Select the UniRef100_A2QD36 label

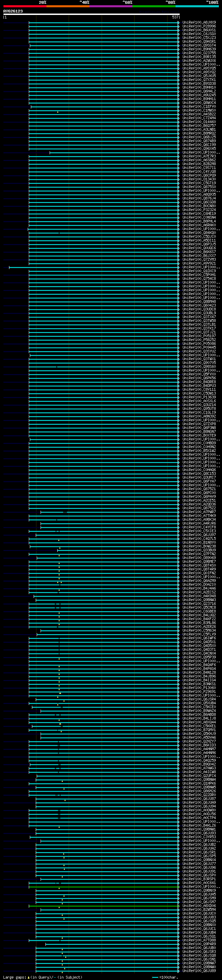click(199, 504)
